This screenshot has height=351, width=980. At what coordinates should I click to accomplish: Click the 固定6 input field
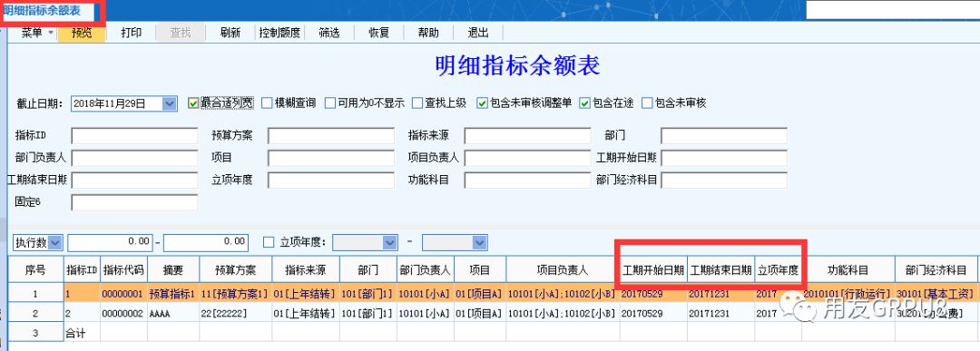(x=134, y=202)
